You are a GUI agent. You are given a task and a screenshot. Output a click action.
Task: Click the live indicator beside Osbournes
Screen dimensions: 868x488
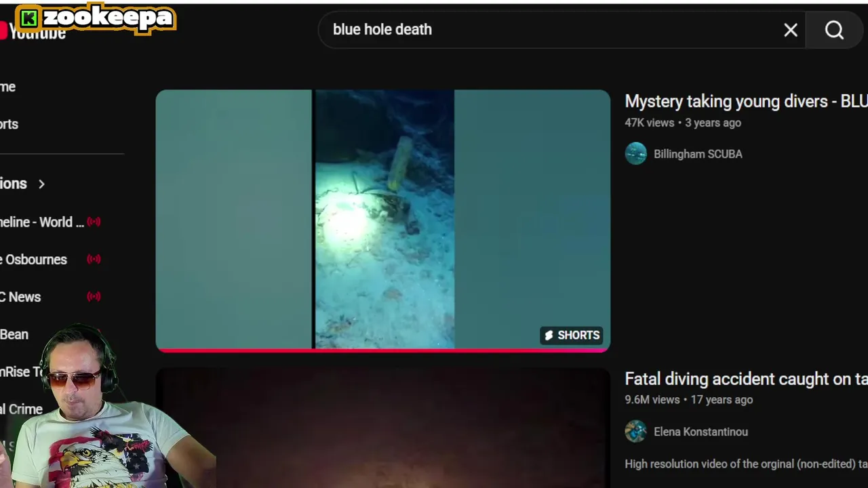[x=94, y=259]
